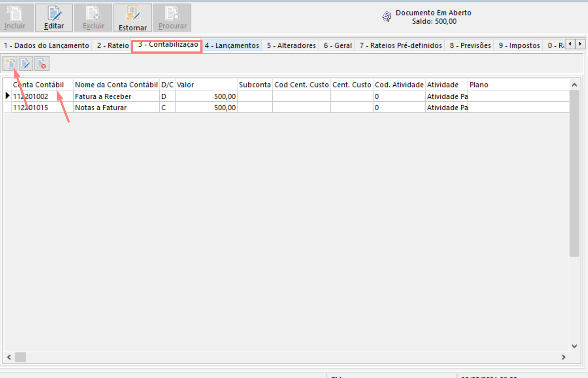The width and height of the screenshot is (588, 378).
Task: Click the row indicator for Fatura a Receber
Action: coord(7,96)
